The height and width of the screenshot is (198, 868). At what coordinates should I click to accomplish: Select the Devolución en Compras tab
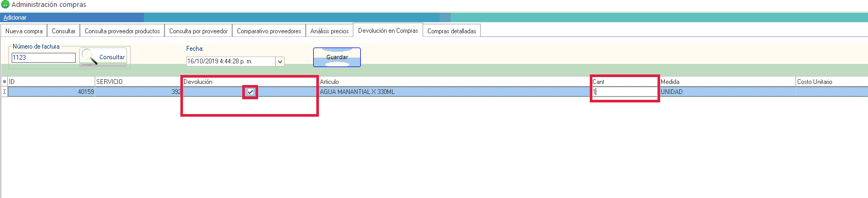tap(388, 30)
